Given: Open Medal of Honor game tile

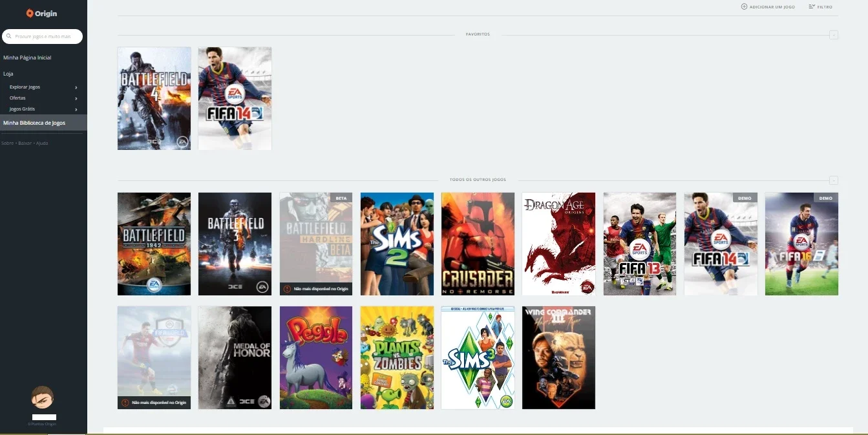Looking at the screenshot, I should click(x=235, y=357).
